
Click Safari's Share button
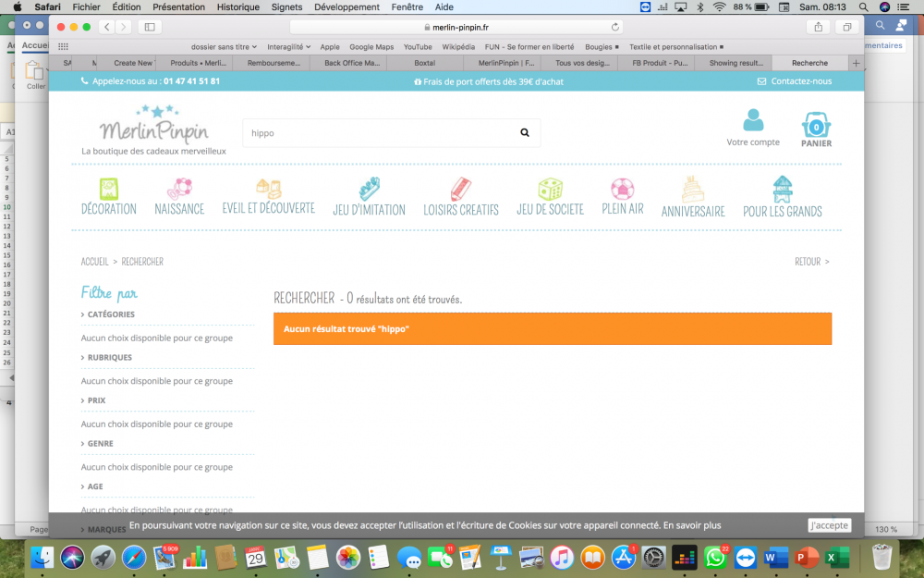(818, 27)
